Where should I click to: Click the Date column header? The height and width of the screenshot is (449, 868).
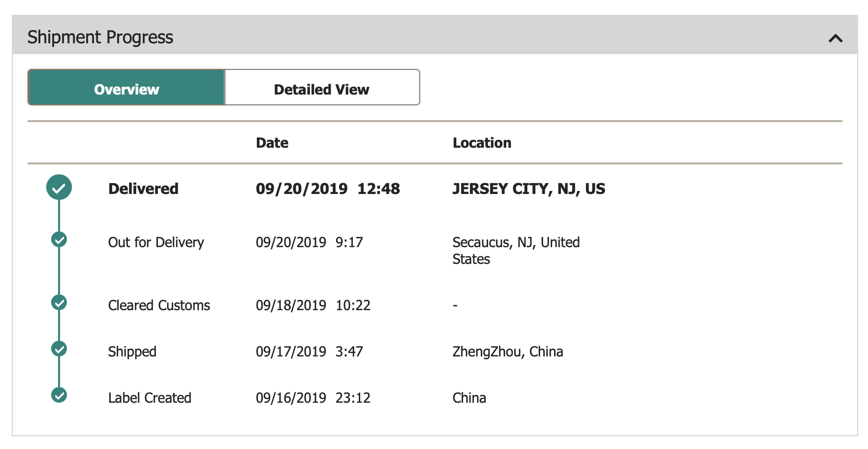pos(272,143)
